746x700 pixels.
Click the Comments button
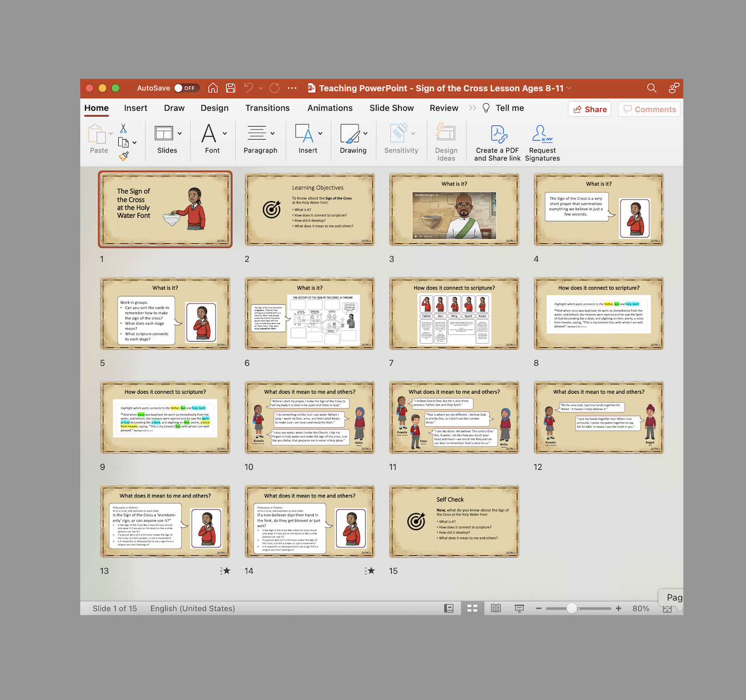pos(649,109)
